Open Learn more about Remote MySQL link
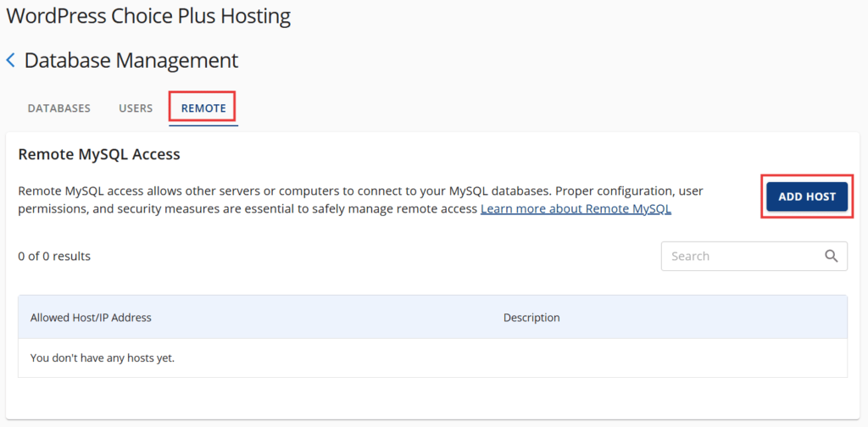 click(x=576, y=208)
